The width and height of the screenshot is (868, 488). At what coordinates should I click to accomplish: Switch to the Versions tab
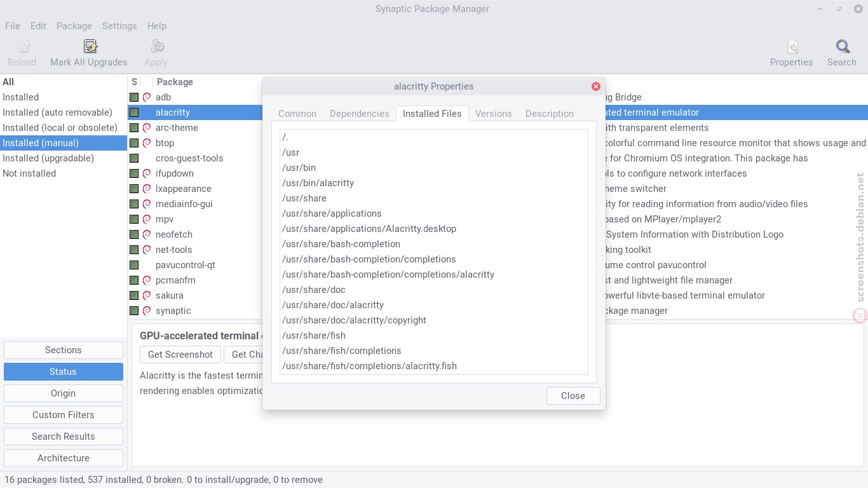[x=493, y=114]
